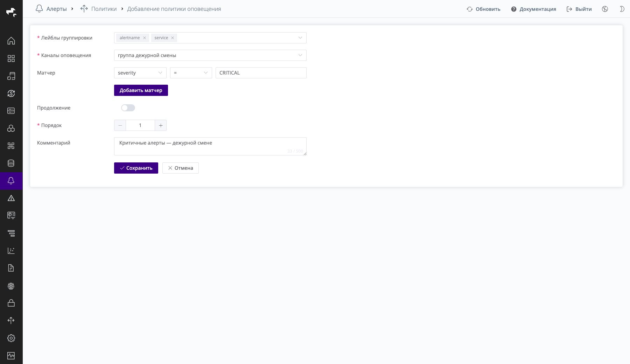Click the globe language icon in header
The width and height of the screenshot is (630, 364).
pos(605,9)
